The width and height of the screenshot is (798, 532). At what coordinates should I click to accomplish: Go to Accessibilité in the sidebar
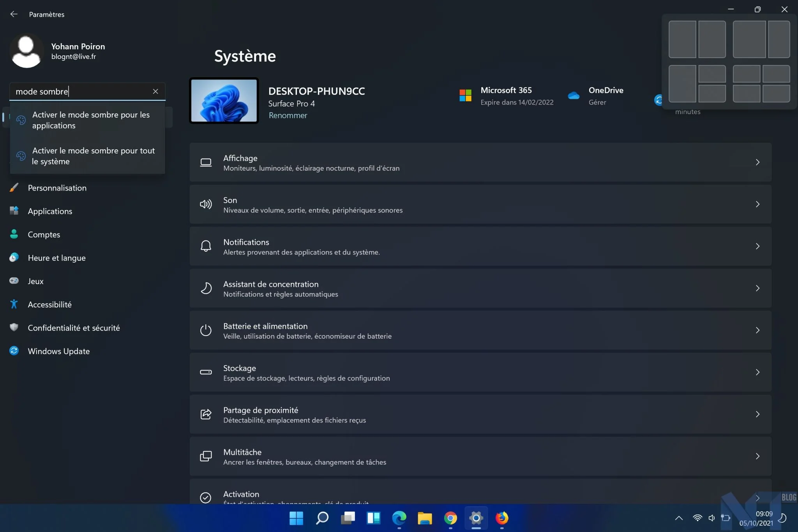click(x=50, y=304)
